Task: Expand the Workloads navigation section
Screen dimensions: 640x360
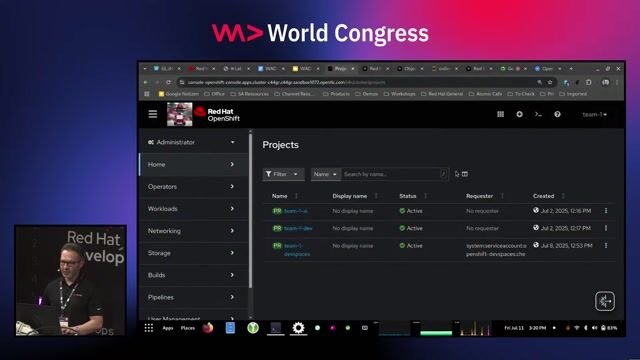Action: 193,209
